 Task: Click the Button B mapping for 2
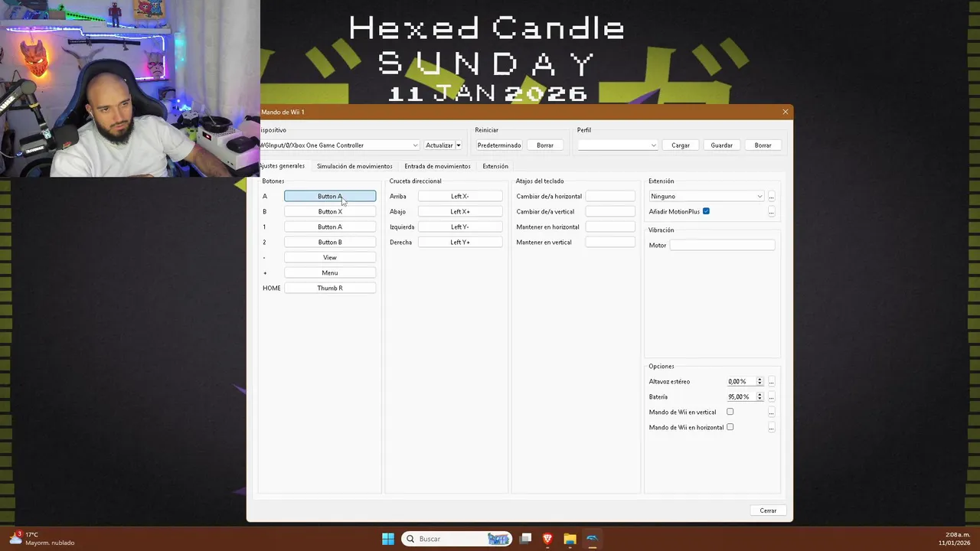330,242
